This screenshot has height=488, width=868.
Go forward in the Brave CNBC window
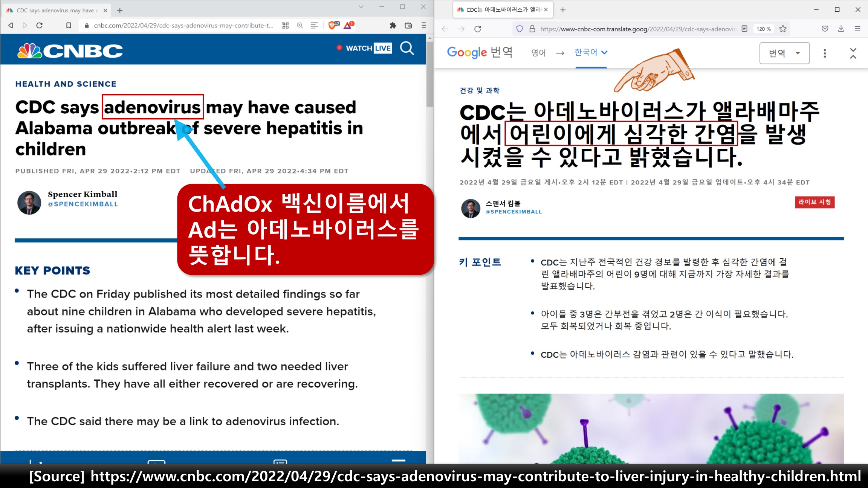point(25,25)
